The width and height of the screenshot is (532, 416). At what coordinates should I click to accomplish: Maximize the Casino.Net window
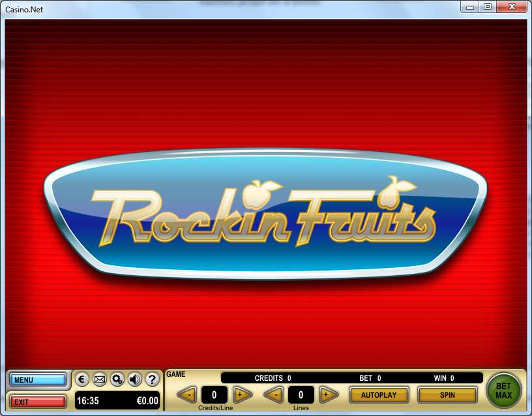point(488,7)
